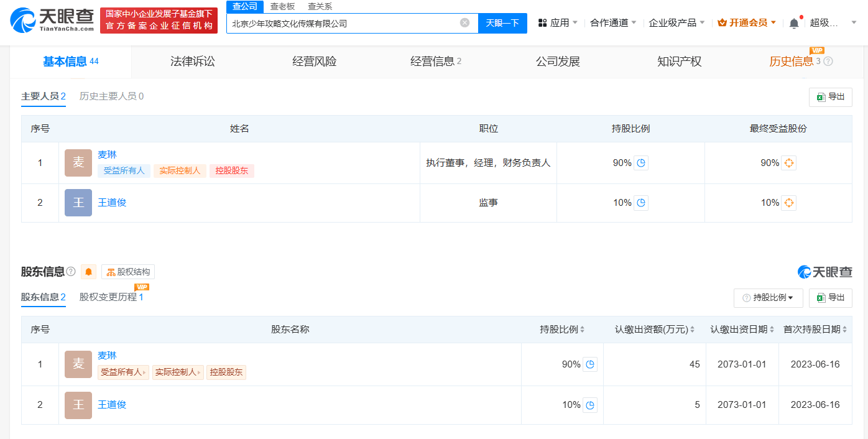Image resolution: width=868 pixels, height=439 pixels.
Task: Click the company name search field
Action: coord(342,23)
